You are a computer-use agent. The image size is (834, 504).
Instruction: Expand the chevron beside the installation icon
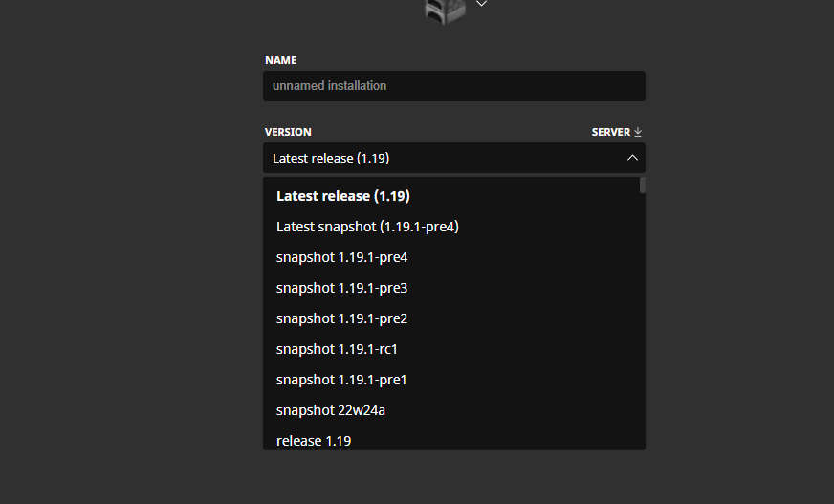pos(482,4)
